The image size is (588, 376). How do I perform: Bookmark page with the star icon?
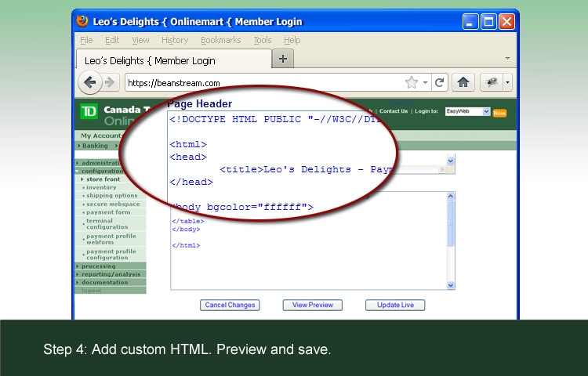(412, 82)
